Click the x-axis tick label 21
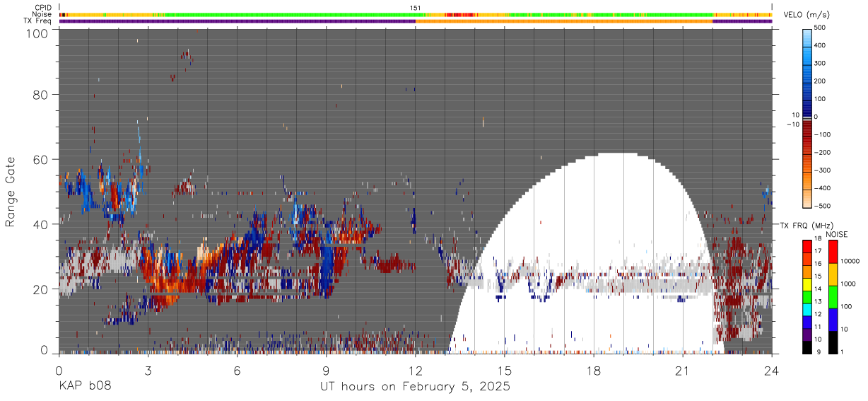This screenshot has height=401, width=868. [x=682, y=371]
